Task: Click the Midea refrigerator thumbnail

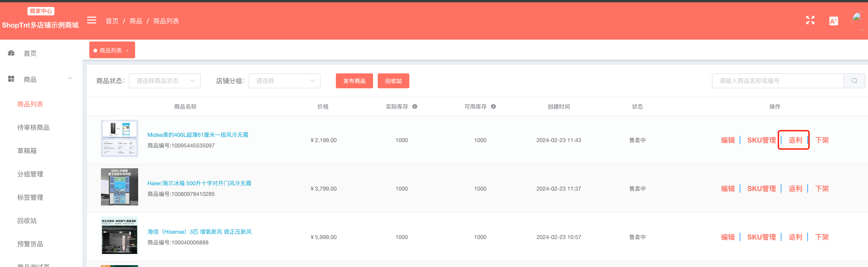Action: click(119, 138)
